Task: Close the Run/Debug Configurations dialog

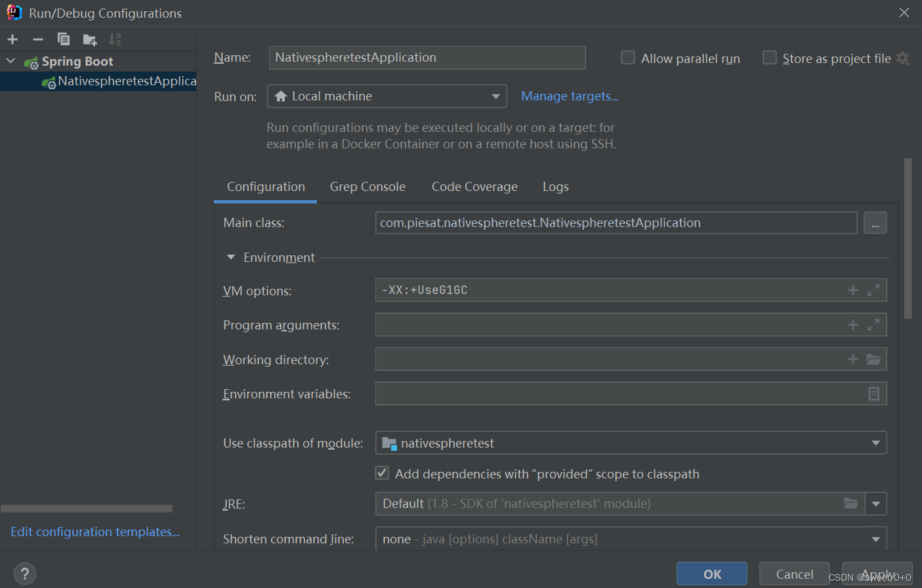Action: [904, 12]
